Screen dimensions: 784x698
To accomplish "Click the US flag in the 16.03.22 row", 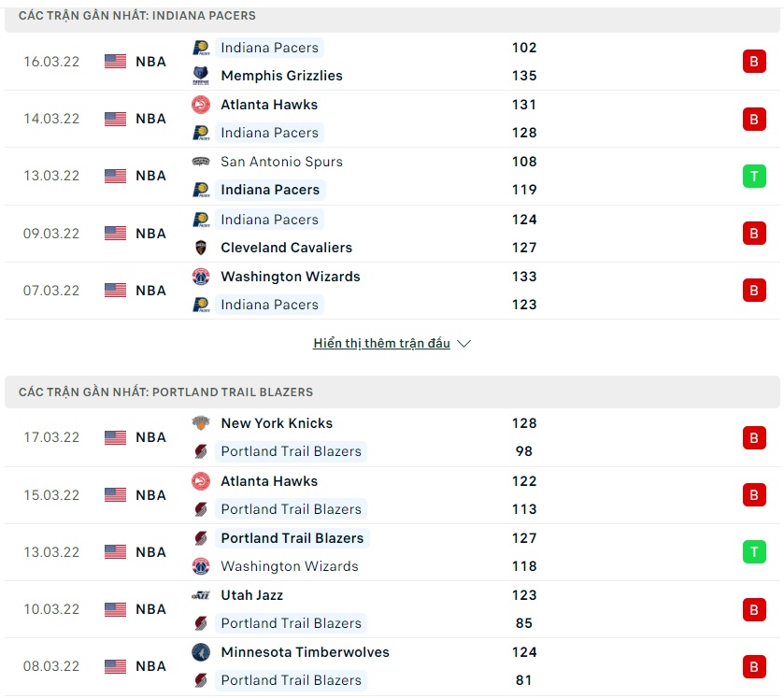I will click(115, 62).
